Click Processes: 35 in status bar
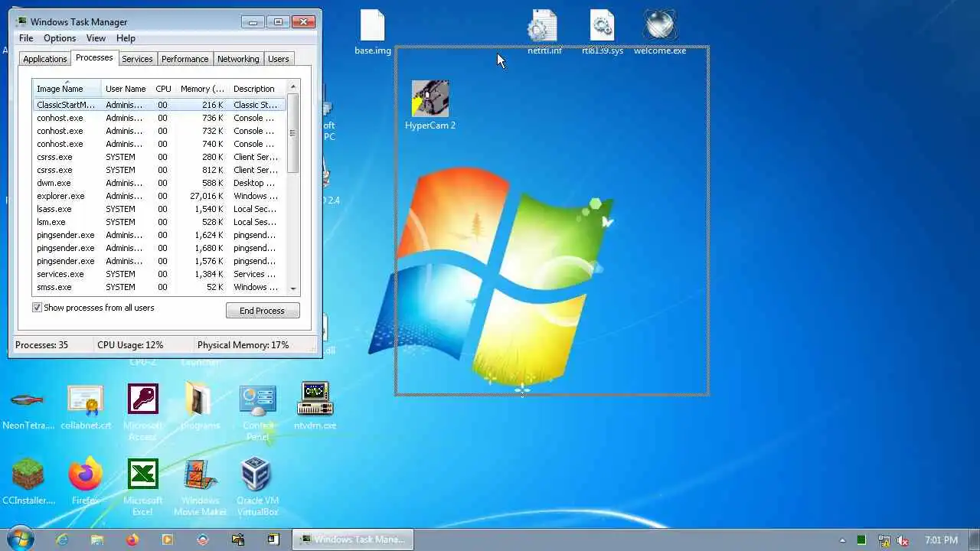Viewport: 980px width, 551px height. [42, 345]
